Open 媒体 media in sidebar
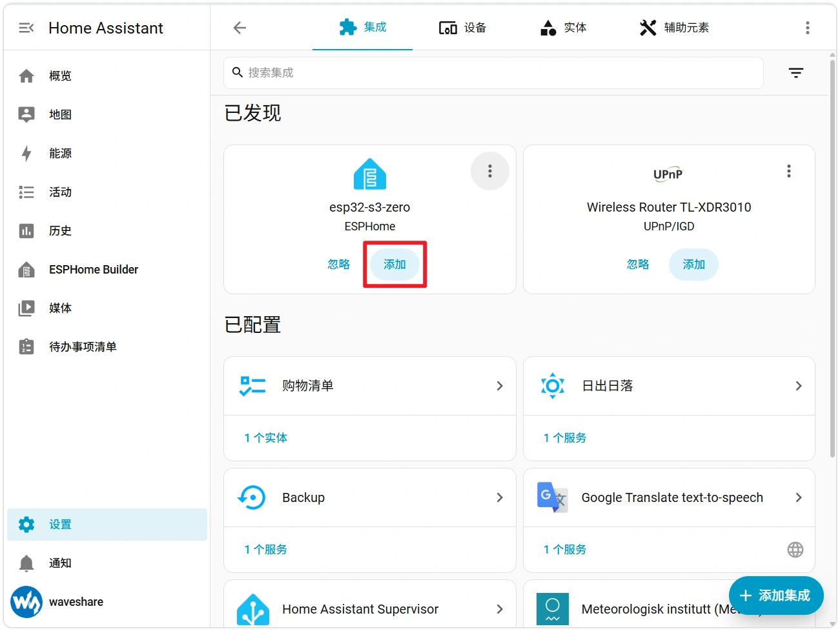840x631 pixels. click(x=107, y=308)
